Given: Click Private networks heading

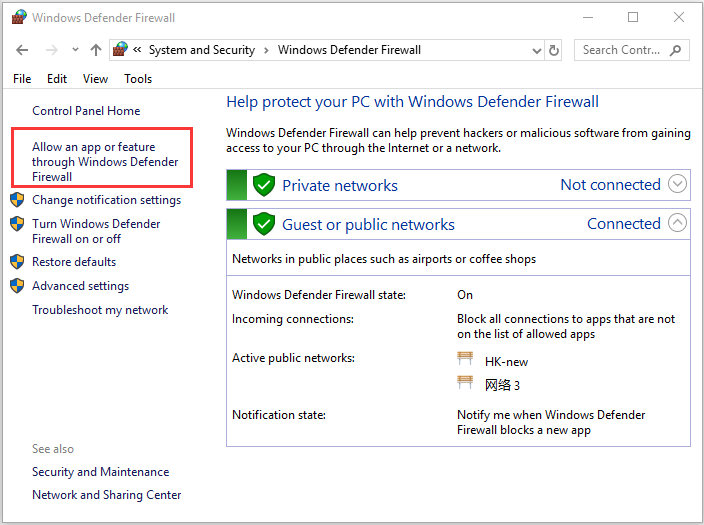Looking at the screenshot, I should 340,185.
